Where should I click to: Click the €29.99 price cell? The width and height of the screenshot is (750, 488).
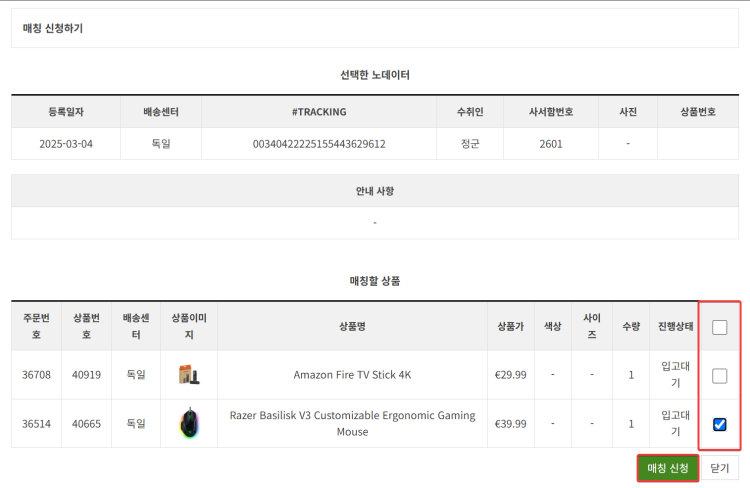pos(510,376)
